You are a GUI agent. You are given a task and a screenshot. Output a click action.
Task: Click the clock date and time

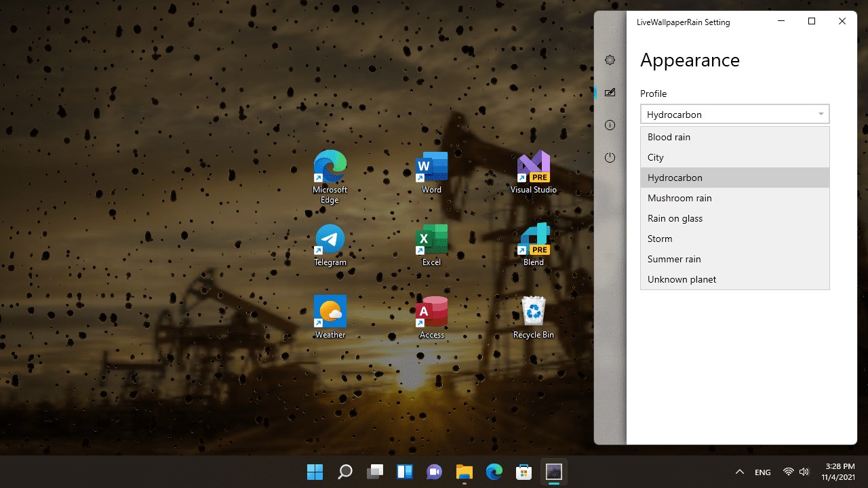pyautogui.click(x=840, y=472)
